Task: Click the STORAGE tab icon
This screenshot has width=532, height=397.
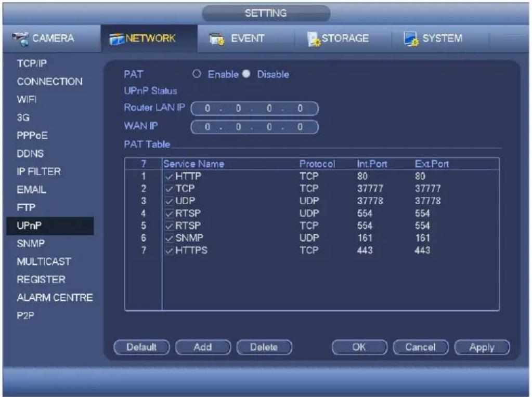Action: (314, 39)
